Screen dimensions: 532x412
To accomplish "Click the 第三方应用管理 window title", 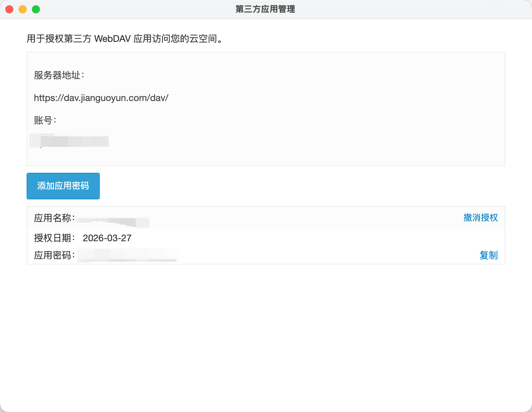I will pos(265,9).
